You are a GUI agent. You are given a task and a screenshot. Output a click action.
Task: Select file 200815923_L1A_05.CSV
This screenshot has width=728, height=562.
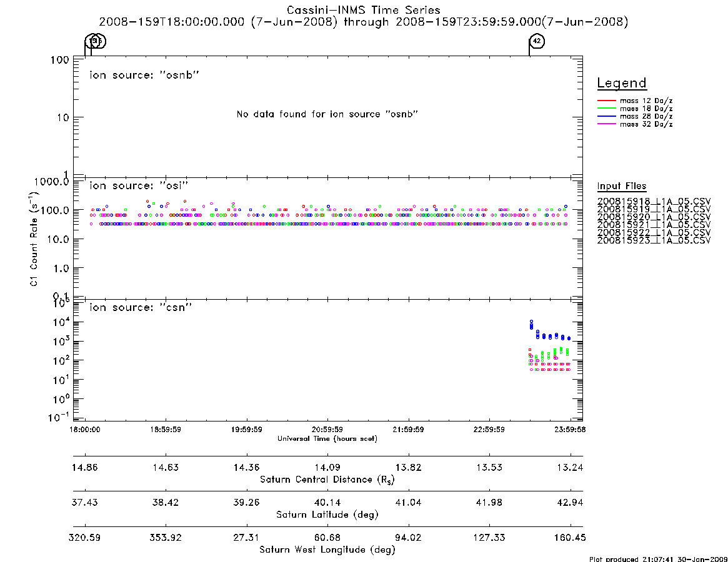654,240
